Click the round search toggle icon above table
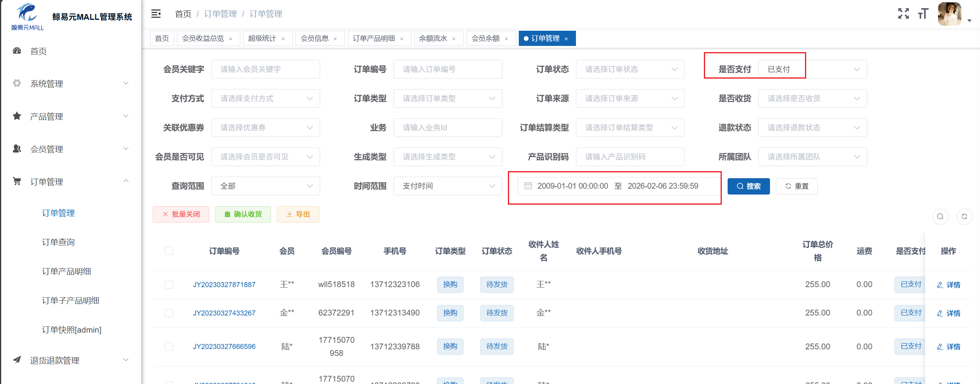980x384 pixels. (x=940, y=217)
